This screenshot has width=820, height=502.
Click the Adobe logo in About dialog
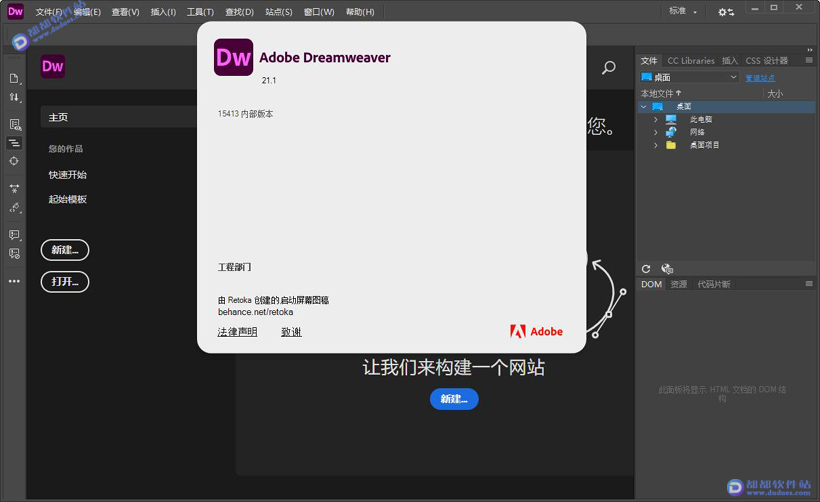[x=537, y=332]
